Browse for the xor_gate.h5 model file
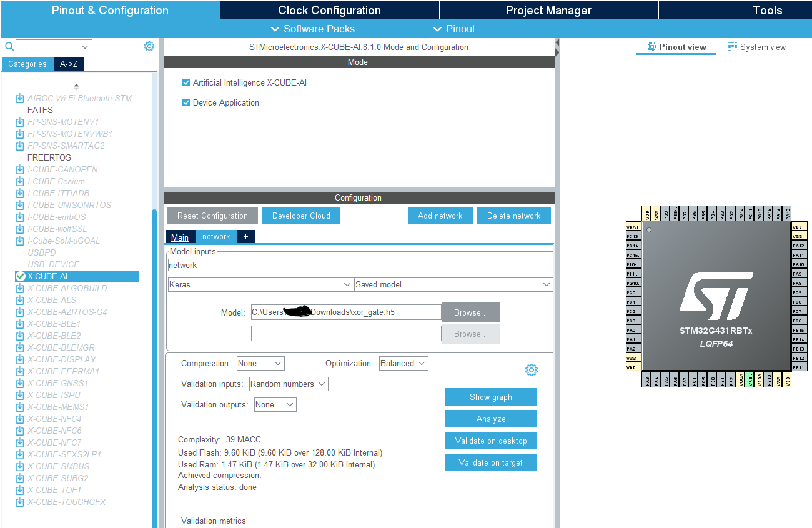This screenshot has height=528, width=812. 471,312
